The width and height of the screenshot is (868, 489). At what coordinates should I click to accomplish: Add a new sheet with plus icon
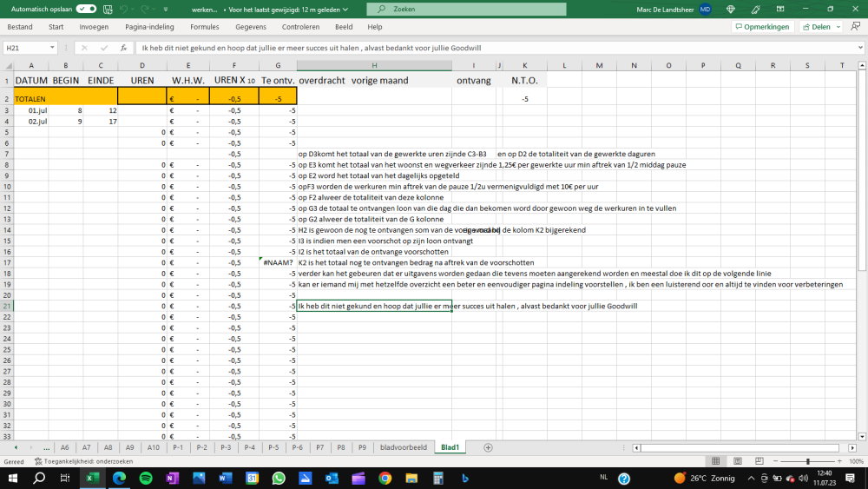488,447
